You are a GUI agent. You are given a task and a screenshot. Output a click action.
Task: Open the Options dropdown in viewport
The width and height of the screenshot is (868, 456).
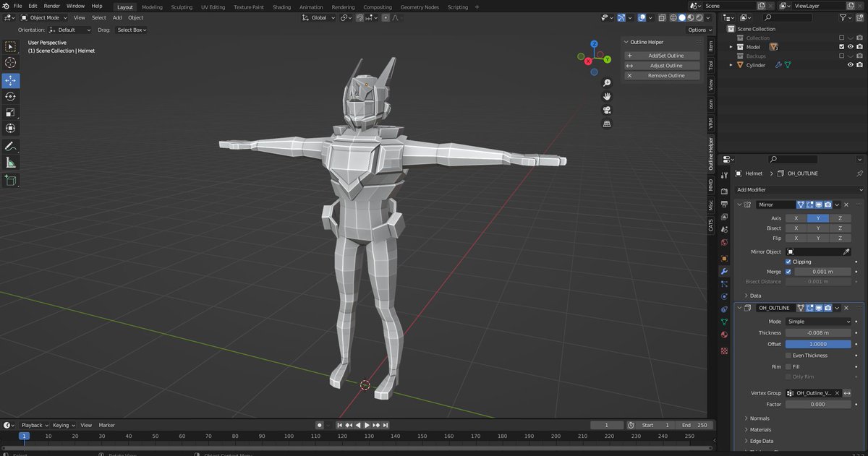tap(699, 30)
